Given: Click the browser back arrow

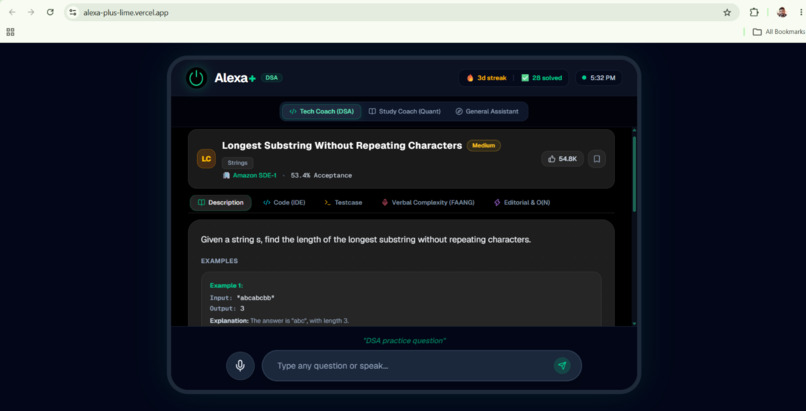Looking at the screenshot, I should tap(12, 12).
